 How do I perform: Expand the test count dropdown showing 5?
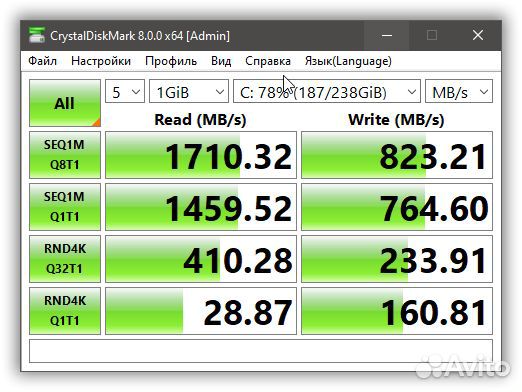(125, 91)
